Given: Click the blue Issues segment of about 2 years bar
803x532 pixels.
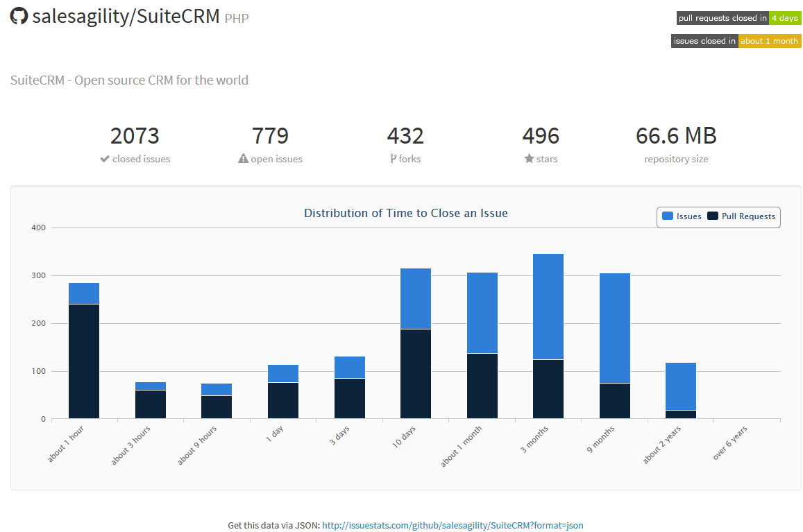Looking at the screenshot, I should pos(681,386).
